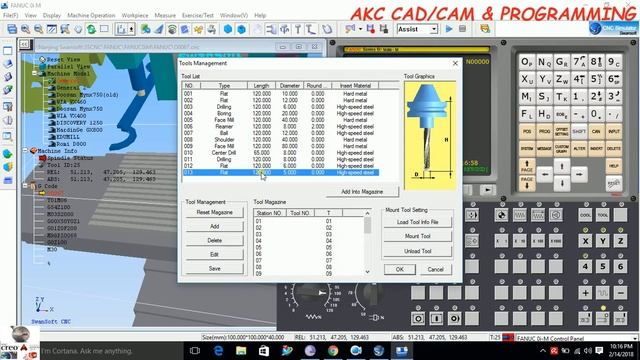Click OFFSET SETTING key on panel
Screen dimensions: 640x360
click(562, 131)
